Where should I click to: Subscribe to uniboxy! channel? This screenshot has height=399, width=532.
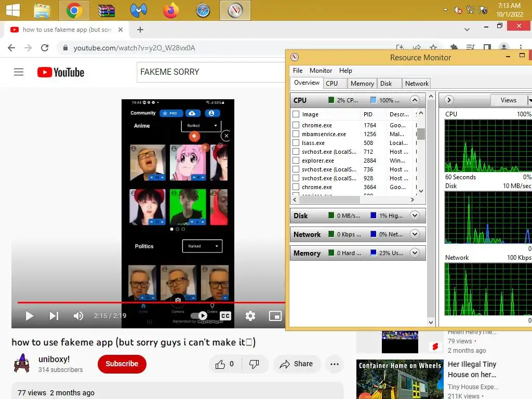[122, 364]
